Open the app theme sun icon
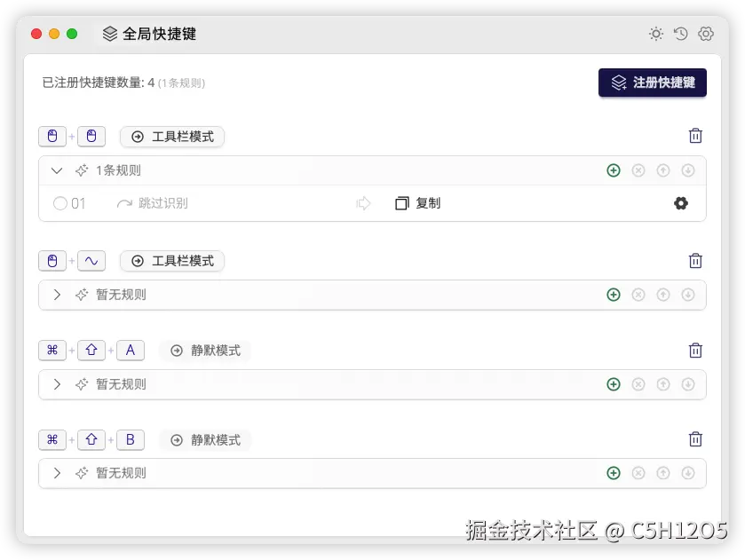Image resolution: width=745 pixels, height=560 pixels. click(x=655, y=34)
